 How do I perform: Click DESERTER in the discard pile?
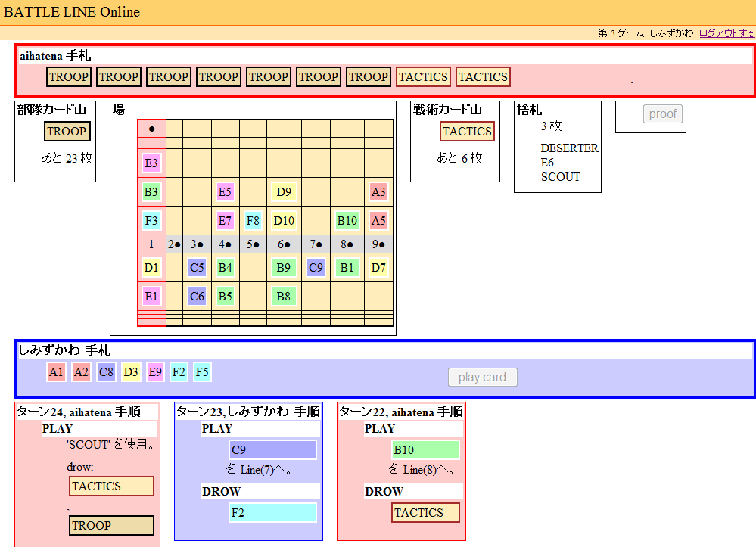point(569,148)
